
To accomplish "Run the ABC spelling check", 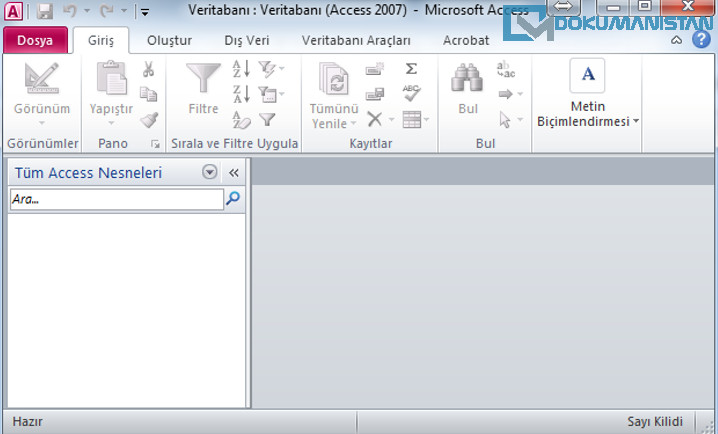I will click(x=411, y=93).
